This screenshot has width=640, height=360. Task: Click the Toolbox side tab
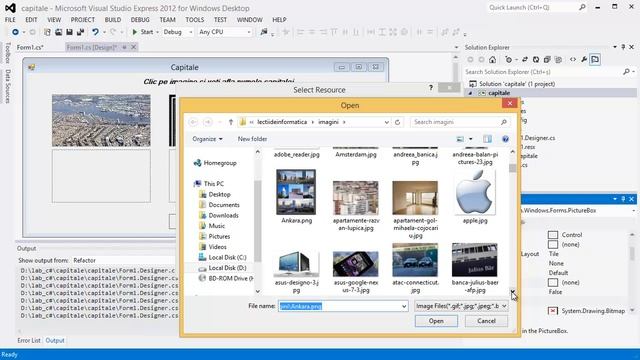[7, 53]
